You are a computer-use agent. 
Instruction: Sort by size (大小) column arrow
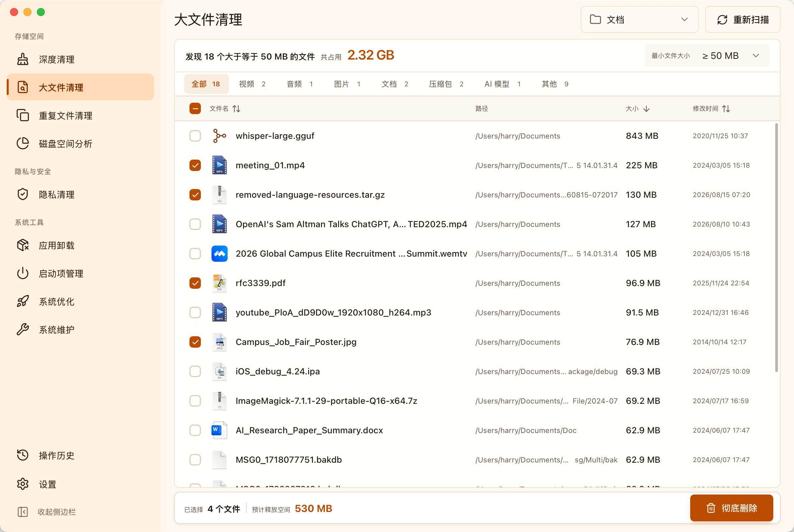(646, 108)
